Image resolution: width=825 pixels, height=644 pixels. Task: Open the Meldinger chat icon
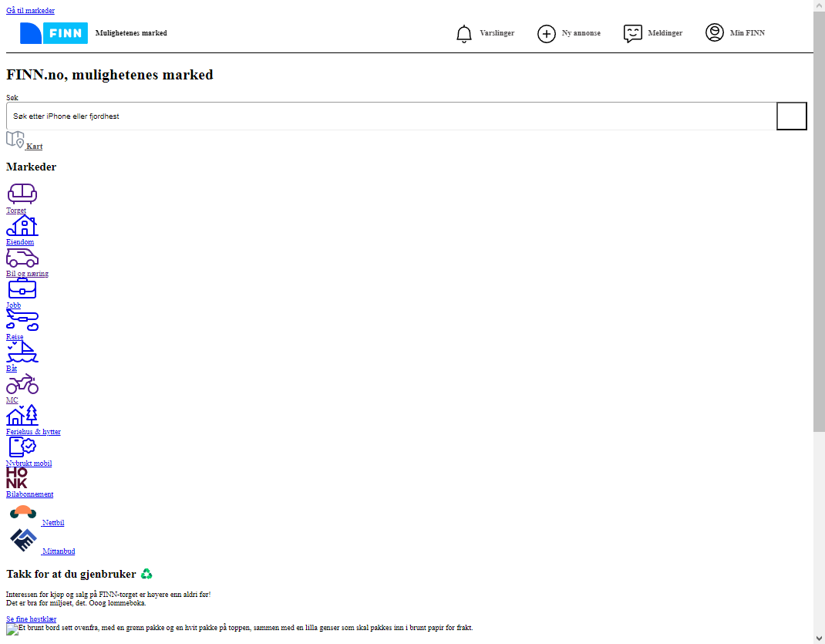[x=632, y=34]
